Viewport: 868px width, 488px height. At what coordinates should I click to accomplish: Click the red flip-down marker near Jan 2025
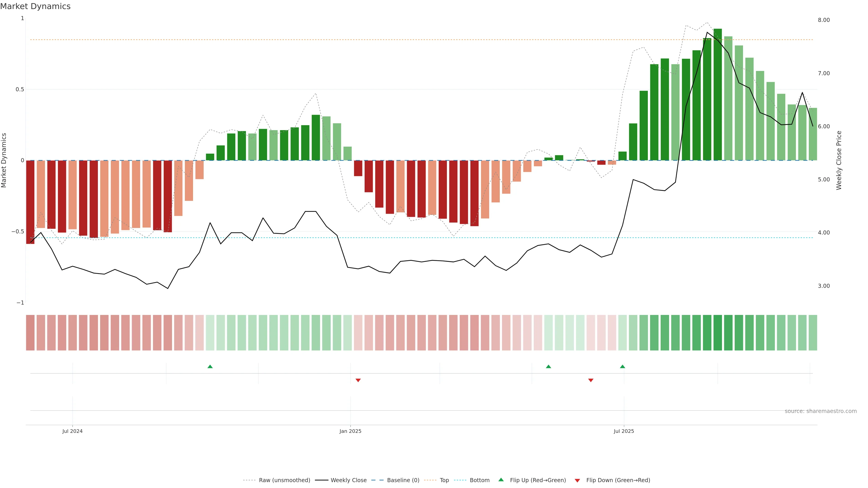(358, 380)
